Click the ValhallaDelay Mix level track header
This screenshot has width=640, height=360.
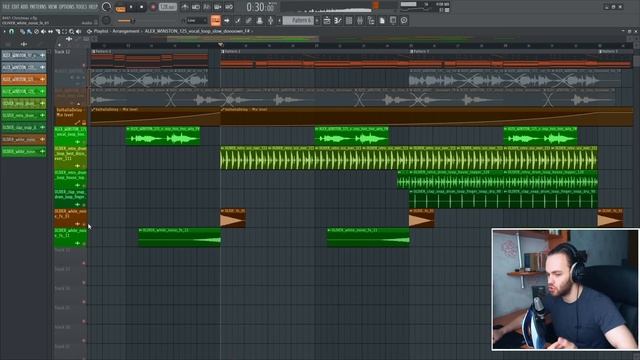pyautogui.click(x=71, y=116)
